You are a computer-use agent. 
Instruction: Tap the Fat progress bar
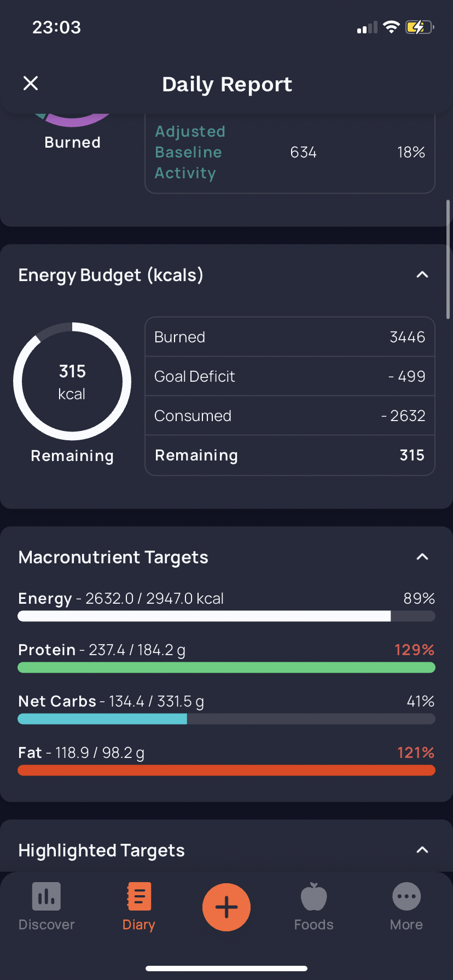point(226,771)
